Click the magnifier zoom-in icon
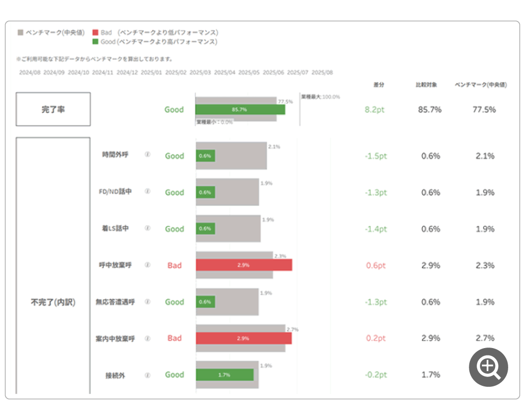This screenshot has width=525, height=420. (488, 367)
